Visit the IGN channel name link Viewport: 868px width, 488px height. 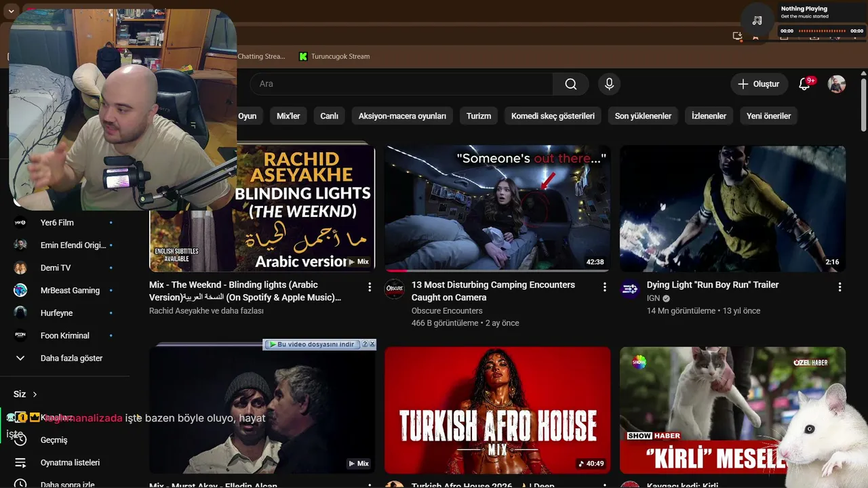click(653, 298)
